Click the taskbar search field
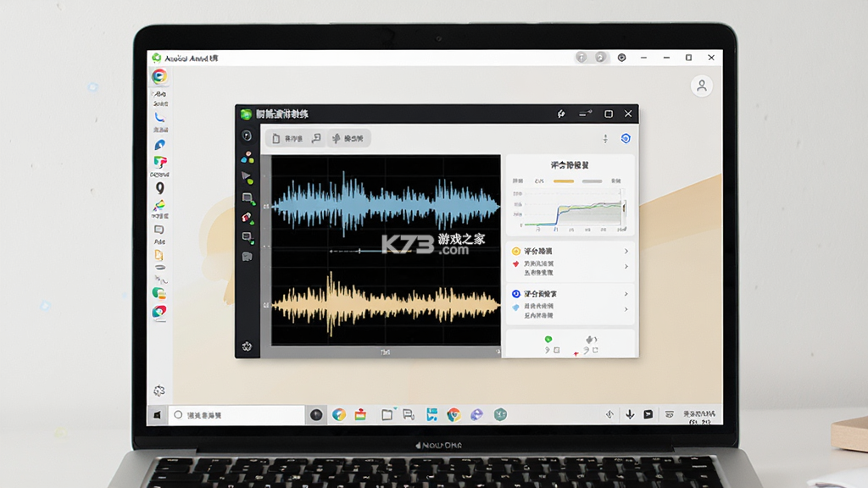 (x=237, y=415)
